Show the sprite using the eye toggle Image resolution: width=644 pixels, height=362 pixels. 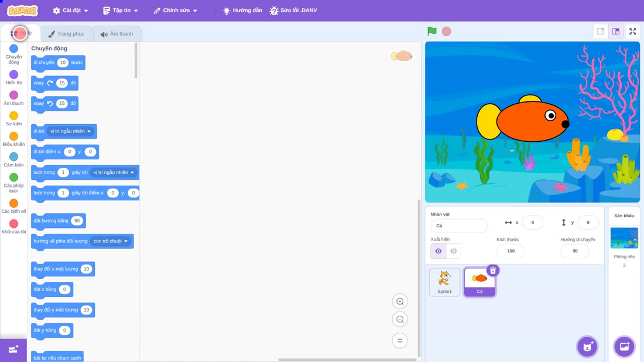click(439, 251)
